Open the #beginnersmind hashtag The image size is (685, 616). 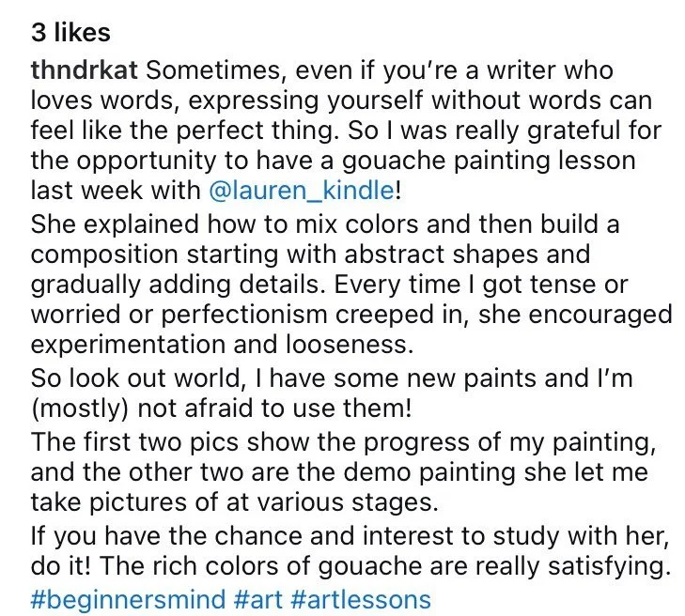click(x=128, y=599)
